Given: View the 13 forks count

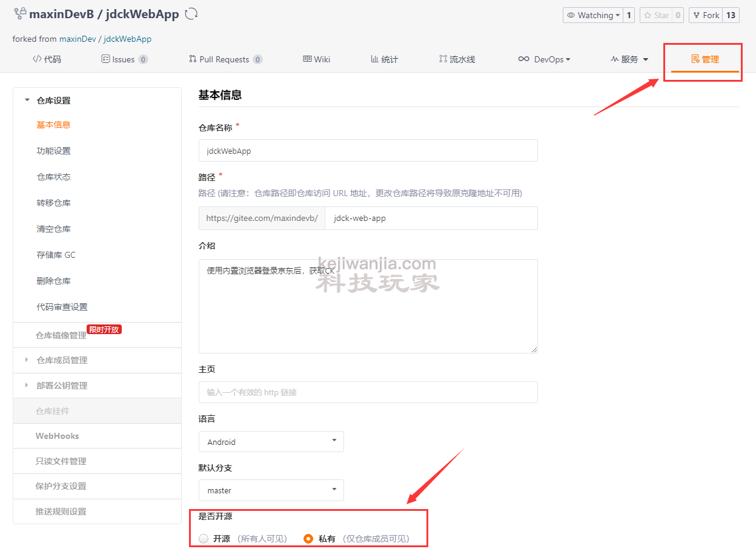Looking at the screenshot, I should coord(731,15).
